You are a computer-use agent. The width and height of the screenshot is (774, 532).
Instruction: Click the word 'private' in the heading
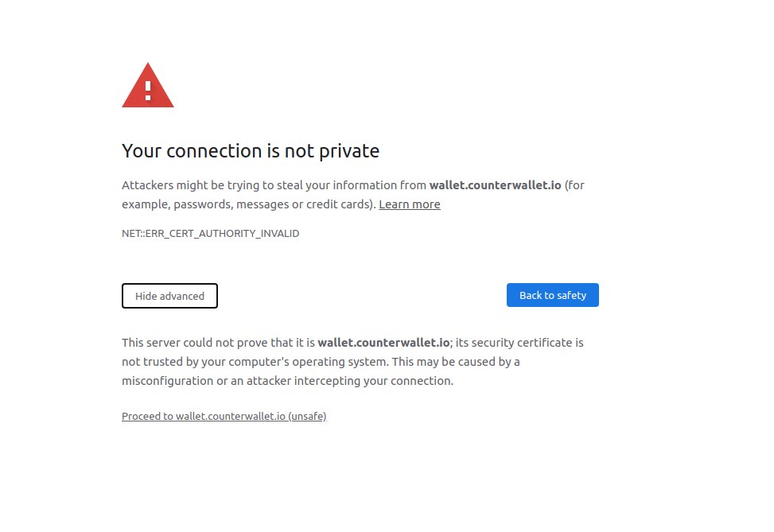pos(349,152)
